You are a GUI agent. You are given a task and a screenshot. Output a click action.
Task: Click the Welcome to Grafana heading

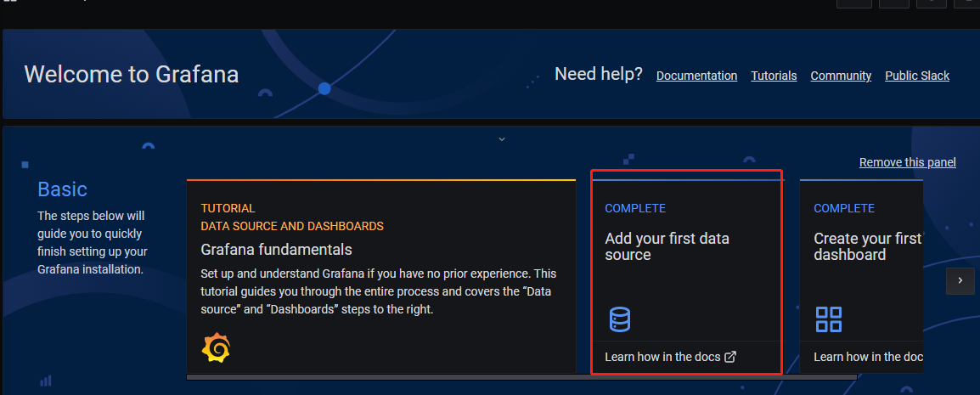tap(132, 74)
